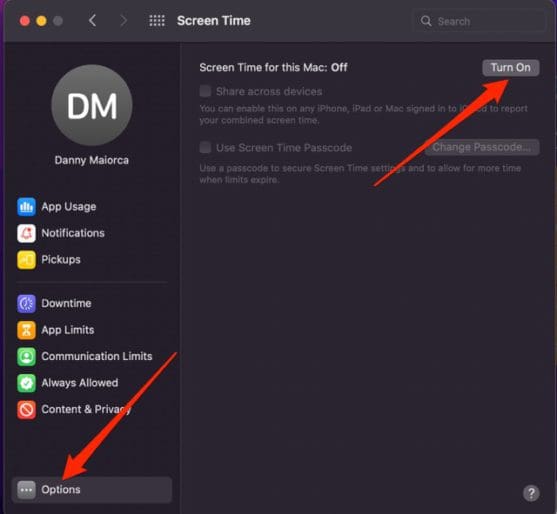Click the Notifications bell icon

26,233
